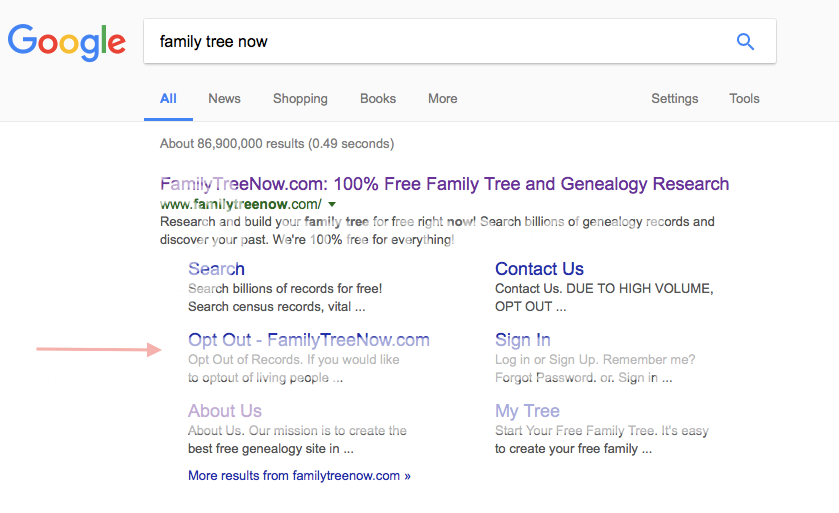Open the search Tools options
This screenshot has height=513, width=839.
pos(744,99)
